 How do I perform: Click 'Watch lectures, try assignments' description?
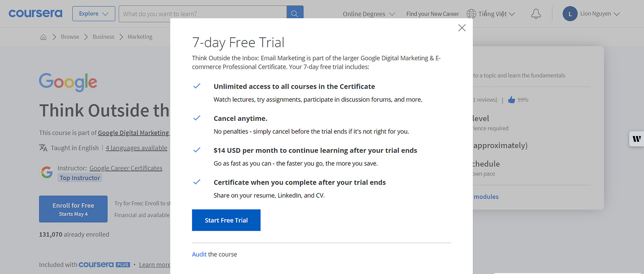pos(318,100)
